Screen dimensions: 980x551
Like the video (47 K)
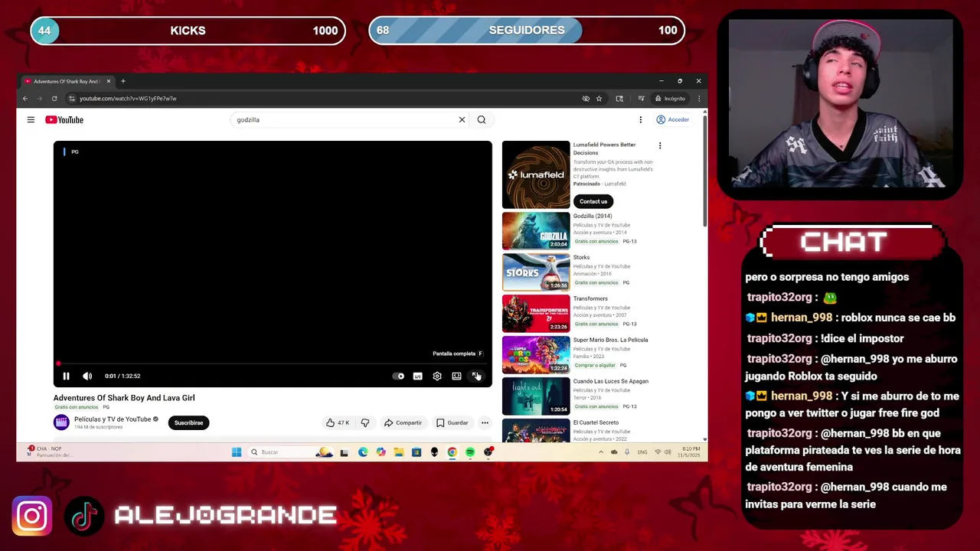click(x=338, y=422)
